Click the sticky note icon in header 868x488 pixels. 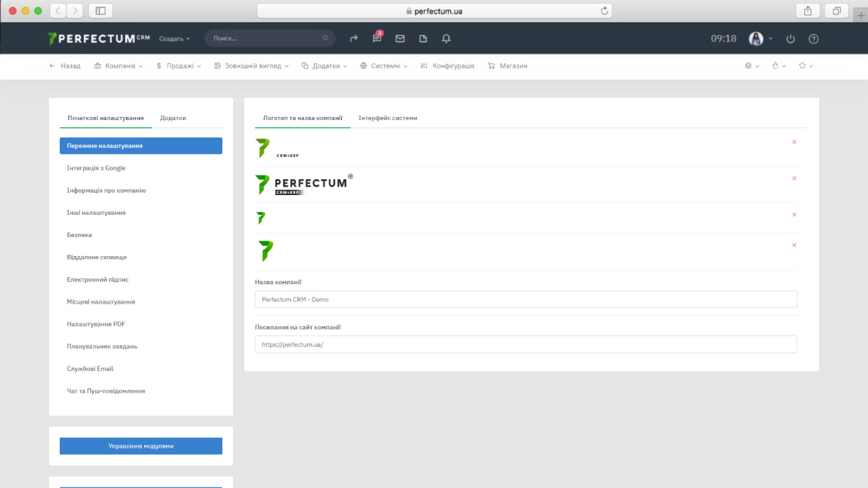[423, 39]
